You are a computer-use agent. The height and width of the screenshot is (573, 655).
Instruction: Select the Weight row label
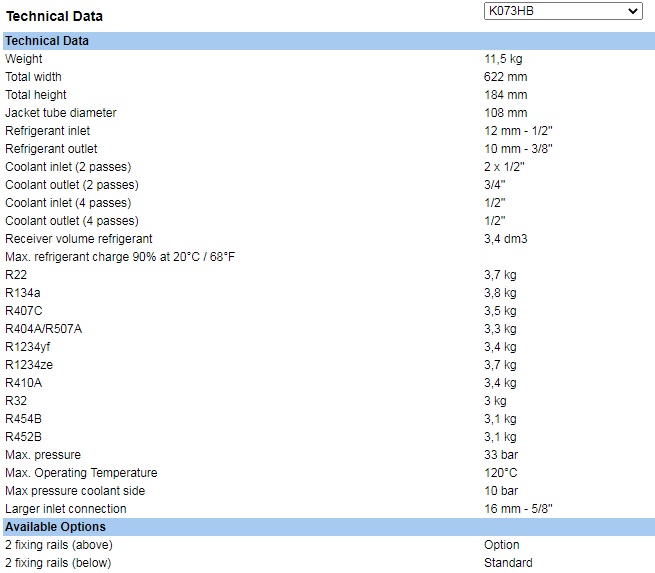click(24, 59)
